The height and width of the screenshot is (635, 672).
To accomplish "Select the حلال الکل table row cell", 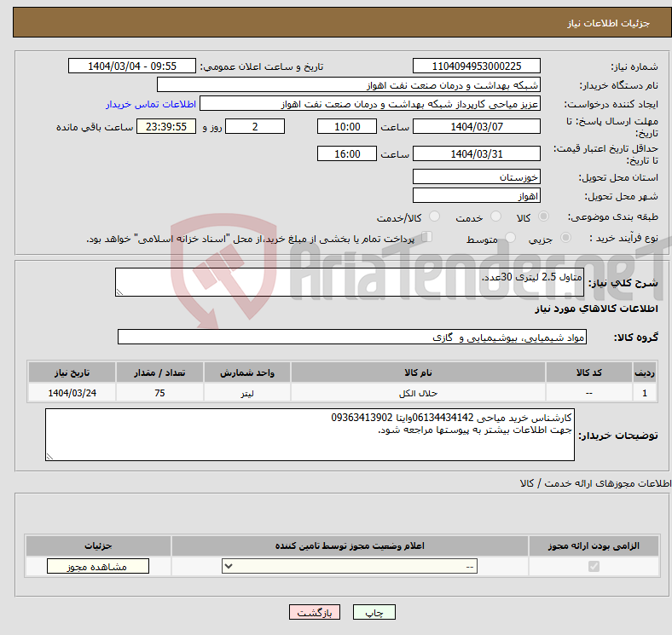I will coord(418,393).
